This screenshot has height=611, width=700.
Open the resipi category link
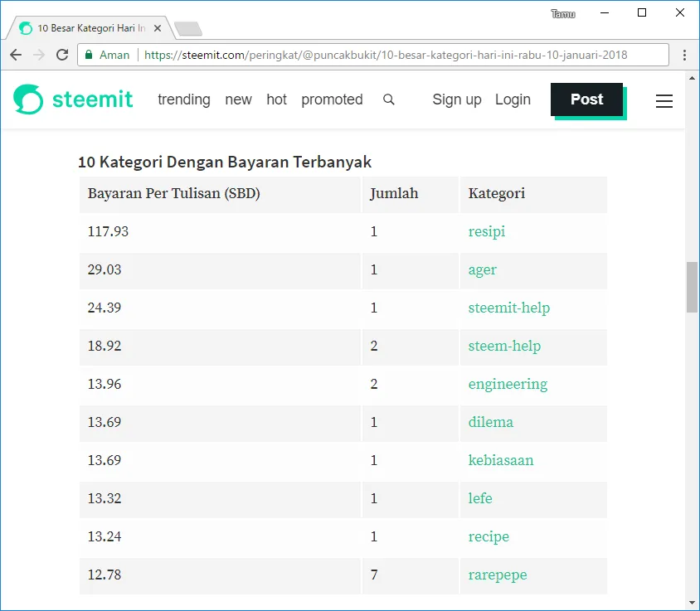point(487,231)
